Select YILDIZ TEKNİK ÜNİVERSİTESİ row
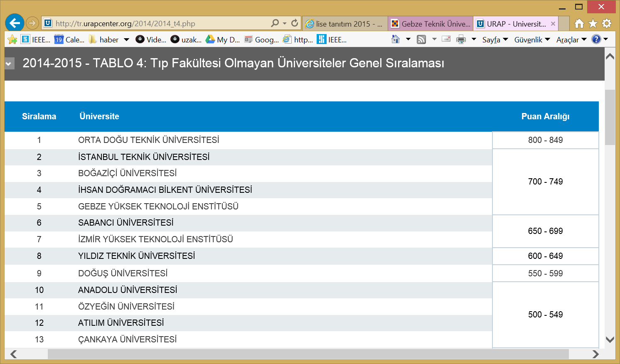This screenshot has width=620, height=364. point(248,256)
